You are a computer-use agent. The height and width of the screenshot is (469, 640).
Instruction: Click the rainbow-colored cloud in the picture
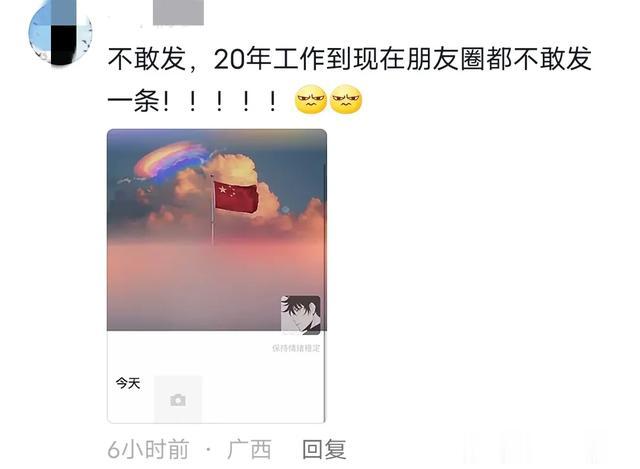[x=171, y=160]
